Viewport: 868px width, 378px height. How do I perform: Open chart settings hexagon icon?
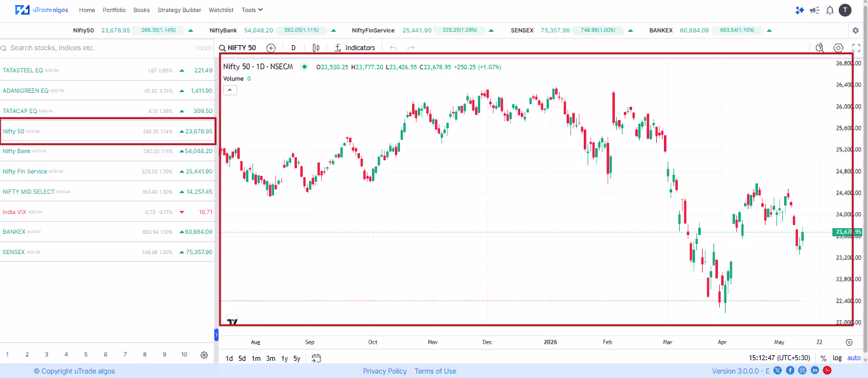pos(839,48)
